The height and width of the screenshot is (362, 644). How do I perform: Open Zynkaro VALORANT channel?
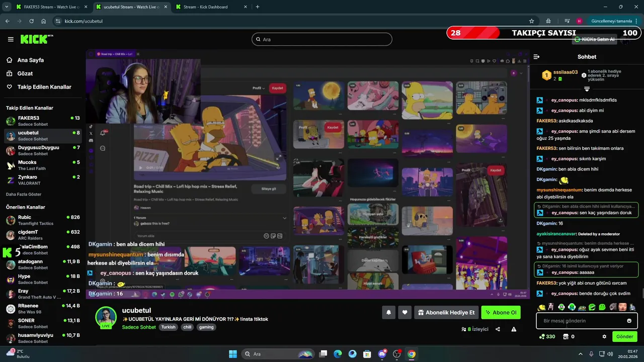(43, 180)
